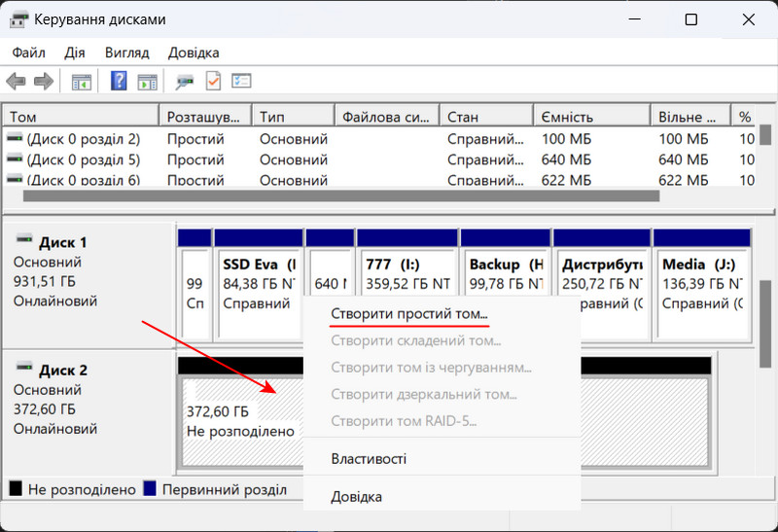This screenshot has width=778, height=532.
Task: Open the Файл menu
Action: click(28, 53)
